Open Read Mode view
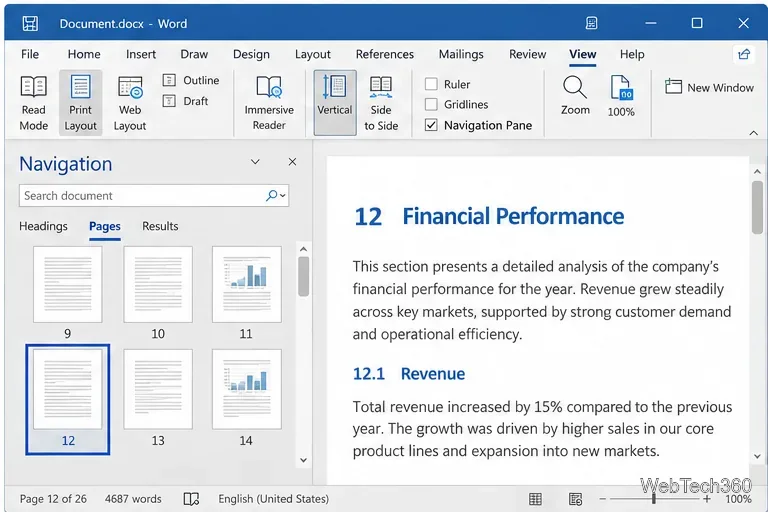The image size is (768, 512). pos(33,103)
